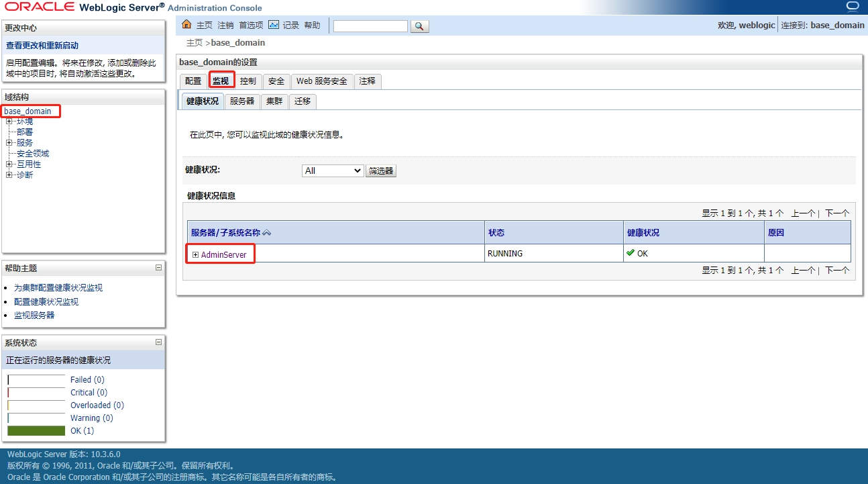Click 下一个 in the top table pager
Viewport: 868px width, 484px height.
837,213
